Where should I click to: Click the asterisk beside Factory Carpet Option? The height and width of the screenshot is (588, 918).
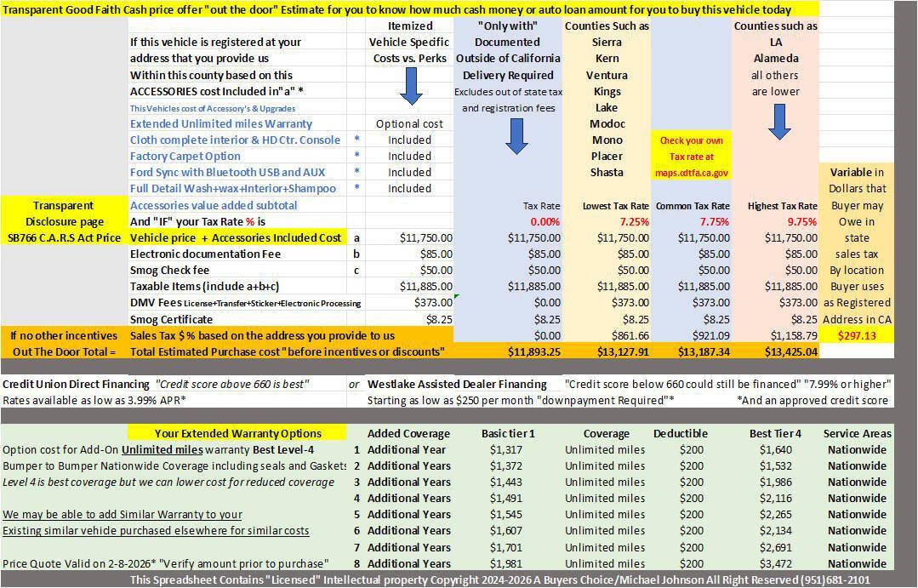coord(356,156)
